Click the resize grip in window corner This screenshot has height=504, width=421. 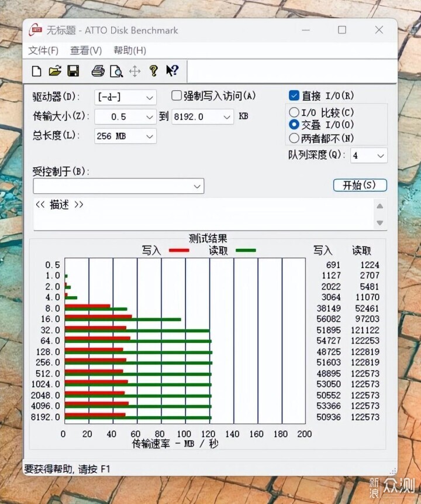(x=392, y=471)
